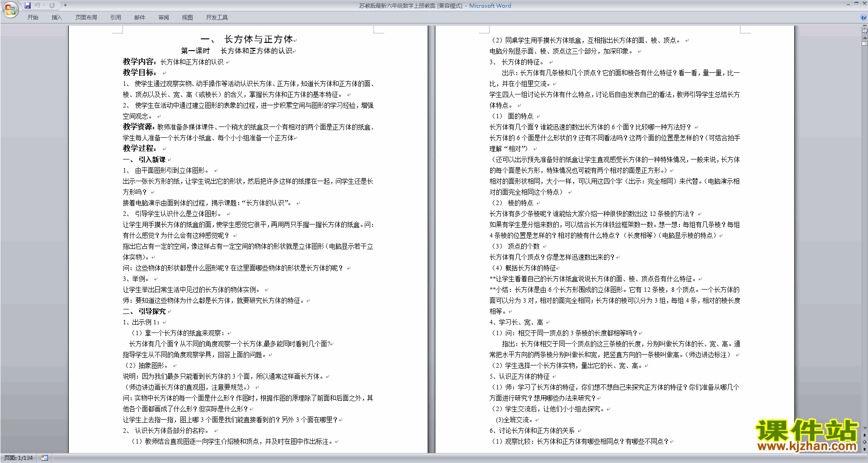The image size is (868, 463).
Task: Open Word Help with the question mark icon
Action: click(x=863, y=17)
